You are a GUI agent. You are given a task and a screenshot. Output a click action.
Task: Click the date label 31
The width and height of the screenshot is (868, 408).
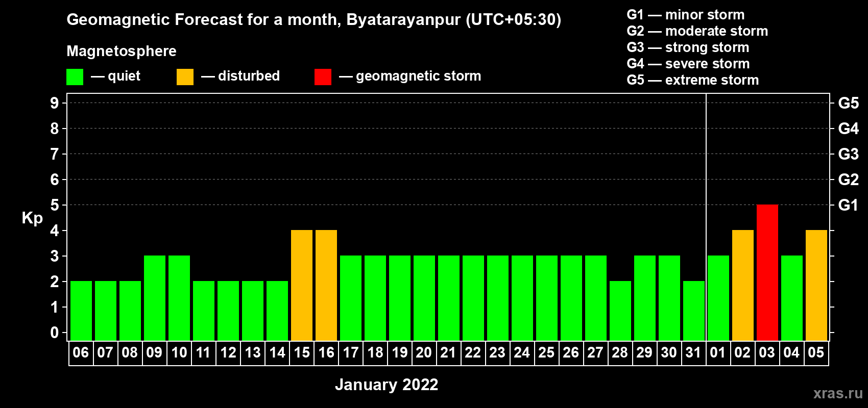(x=693, y=352)
